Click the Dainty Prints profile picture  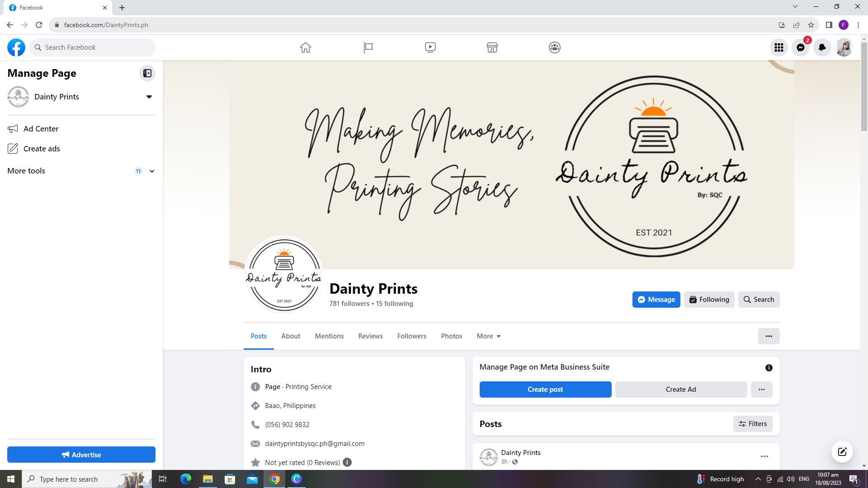tap(284, 275)
